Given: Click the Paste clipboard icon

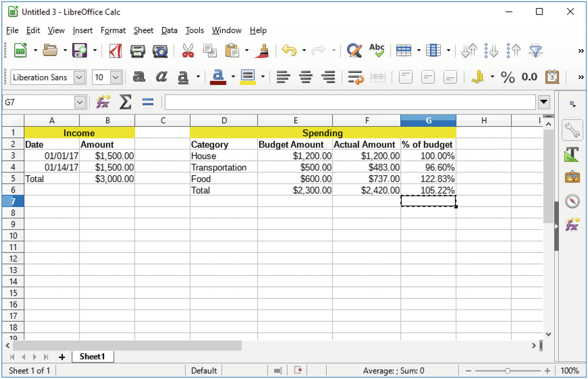Looking at the screenshot, I should pyautogui.click(x=232, y=51).
